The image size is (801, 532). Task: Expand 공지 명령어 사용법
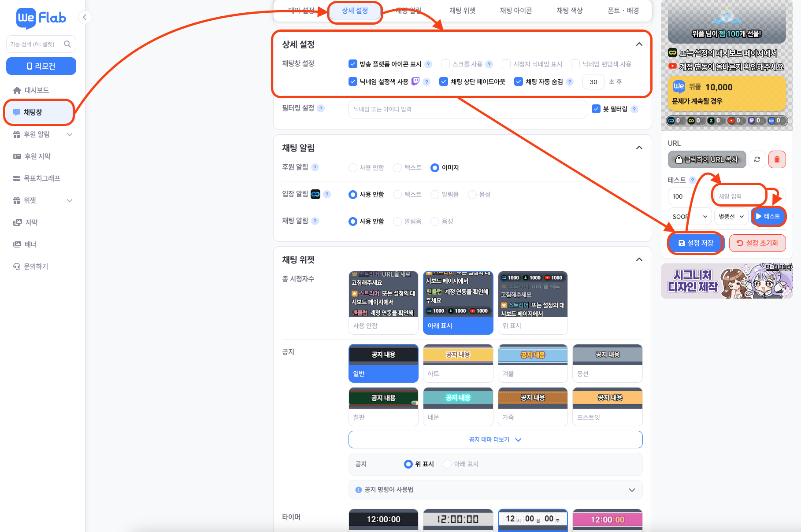[x=495, y=490]
